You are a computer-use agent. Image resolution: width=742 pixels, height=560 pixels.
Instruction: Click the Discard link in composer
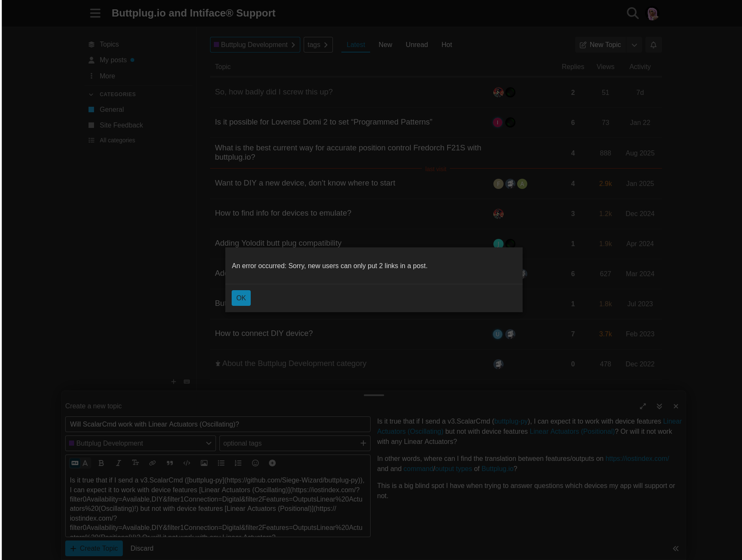pyautogui.click(x=142, y=548)
